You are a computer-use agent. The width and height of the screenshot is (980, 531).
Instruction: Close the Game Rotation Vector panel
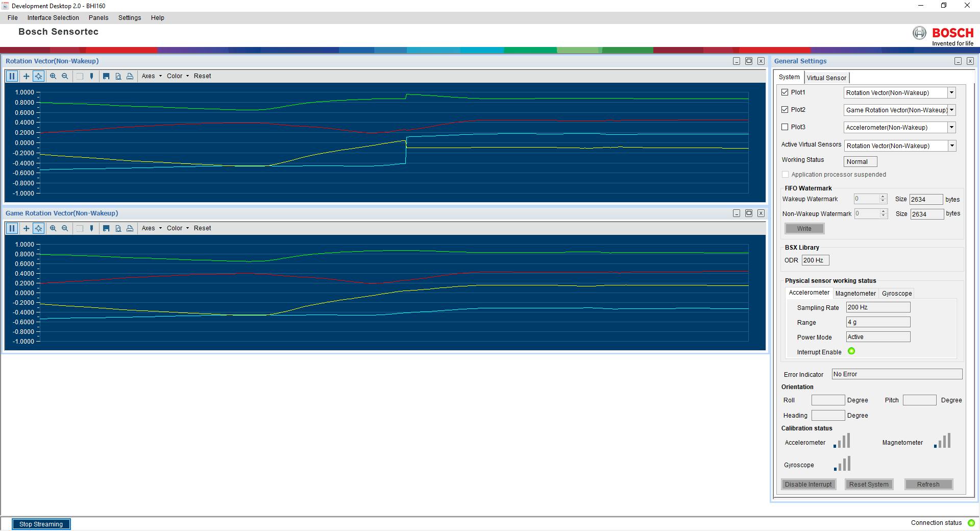(x=761, y=213)
